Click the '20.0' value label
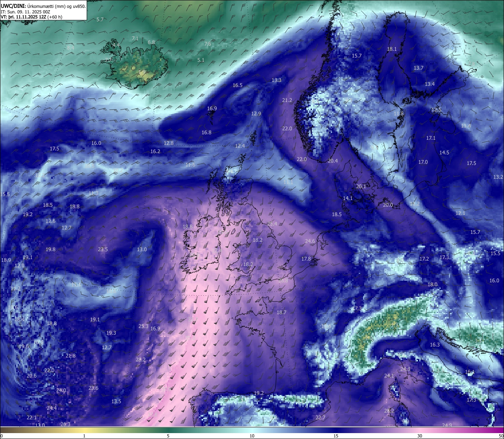The height and width of the screenshot is (439, 504). click(388, 205)
